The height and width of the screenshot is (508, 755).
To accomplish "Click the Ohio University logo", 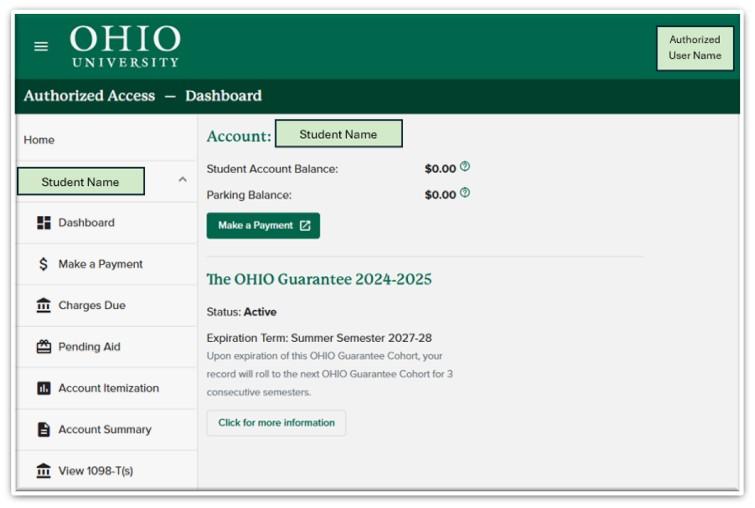I will point(125,46).
